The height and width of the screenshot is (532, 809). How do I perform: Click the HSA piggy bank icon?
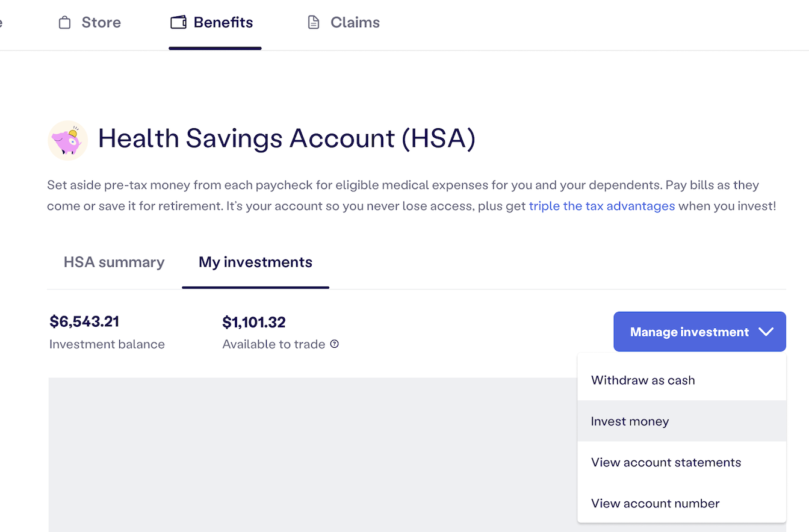[x=67, y=140]
